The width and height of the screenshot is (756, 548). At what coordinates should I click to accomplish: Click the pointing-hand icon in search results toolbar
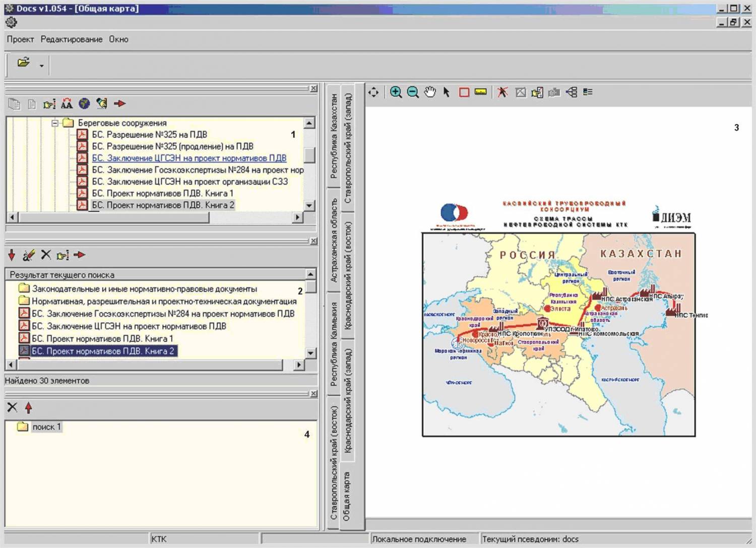[62, 256]
